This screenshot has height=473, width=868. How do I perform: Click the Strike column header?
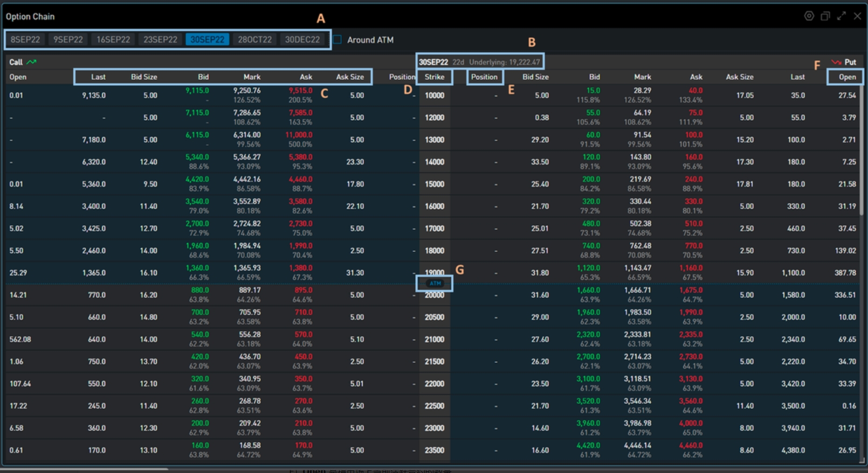pyautogui.click(x=435, y=77)
